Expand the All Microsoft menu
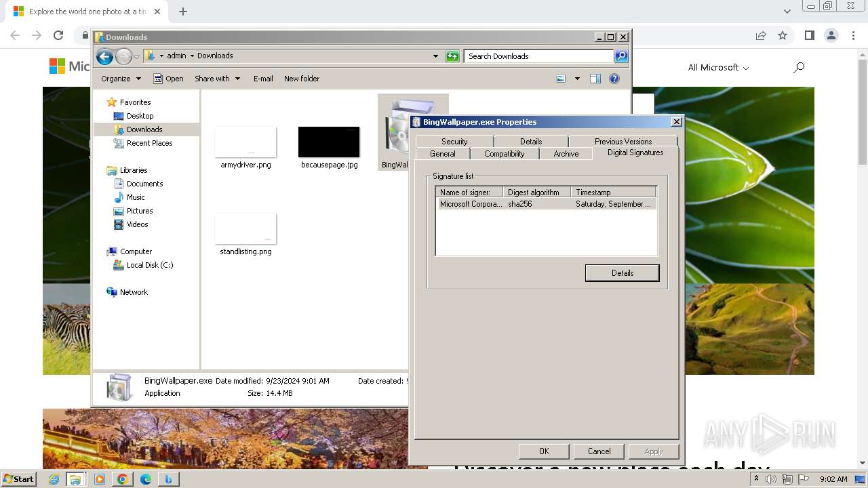Screen dimensions: 868x488 coord(718,67)
